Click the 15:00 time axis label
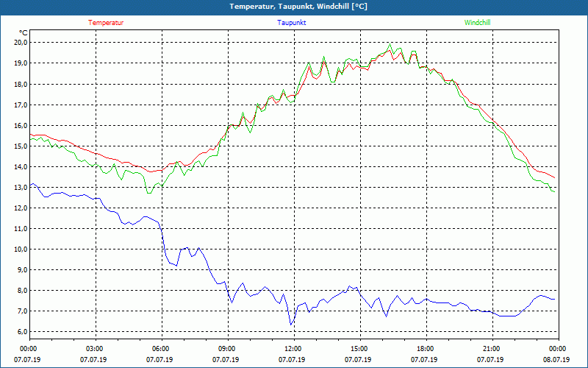The width and height of the screenshot is (588, 368). [x=360, y=349]
